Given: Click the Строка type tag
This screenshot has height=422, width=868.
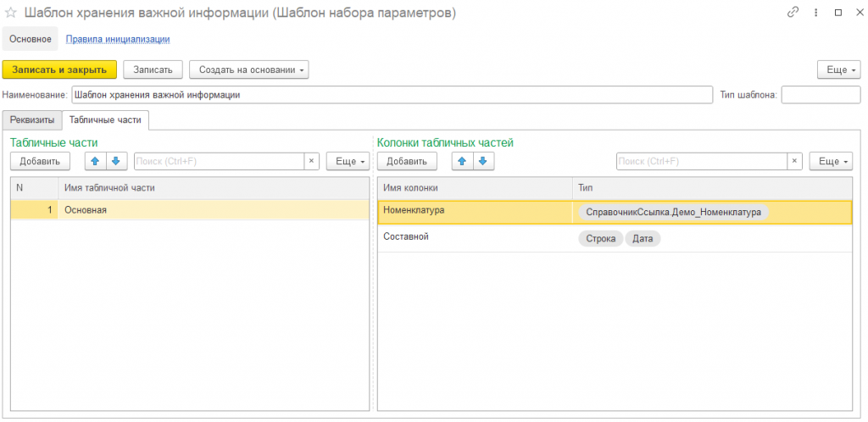Looking at the screenshot, I should [601, 239].
